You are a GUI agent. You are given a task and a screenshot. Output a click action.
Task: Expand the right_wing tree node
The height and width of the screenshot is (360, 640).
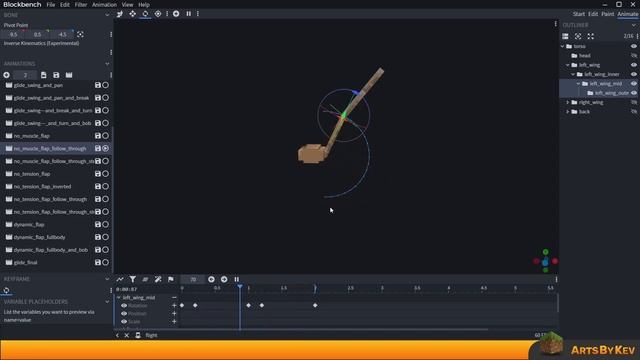568,102
